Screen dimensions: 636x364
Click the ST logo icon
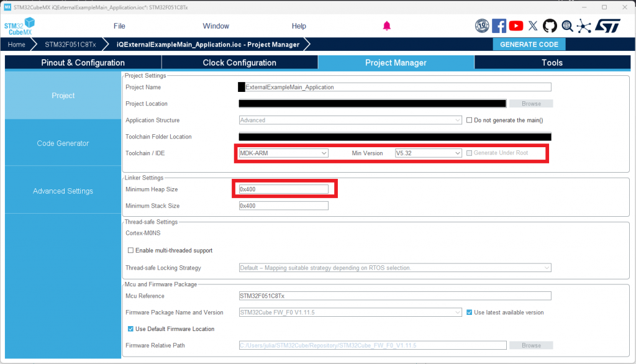pos(607,25)
